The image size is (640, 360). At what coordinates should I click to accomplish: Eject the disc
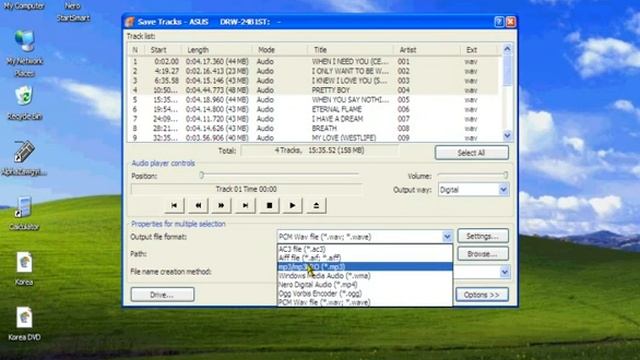pos(316,205)
